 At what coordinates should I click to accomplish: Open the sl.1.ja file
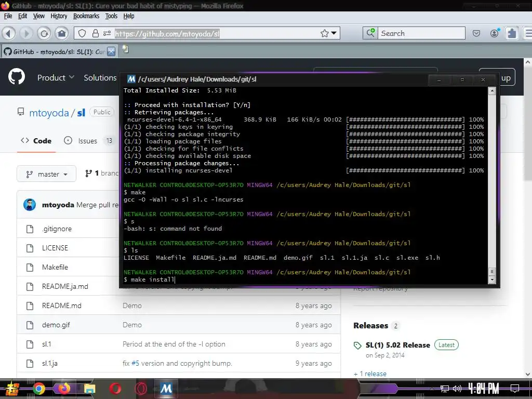click(x=49, y=364)
